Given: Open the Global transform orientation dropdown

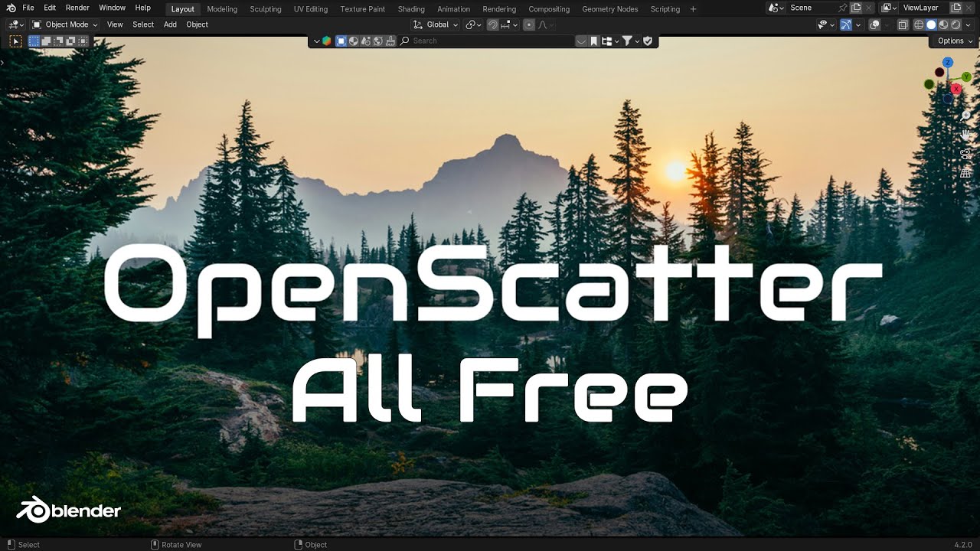Looking at the screenshot, I should point(435,24).
